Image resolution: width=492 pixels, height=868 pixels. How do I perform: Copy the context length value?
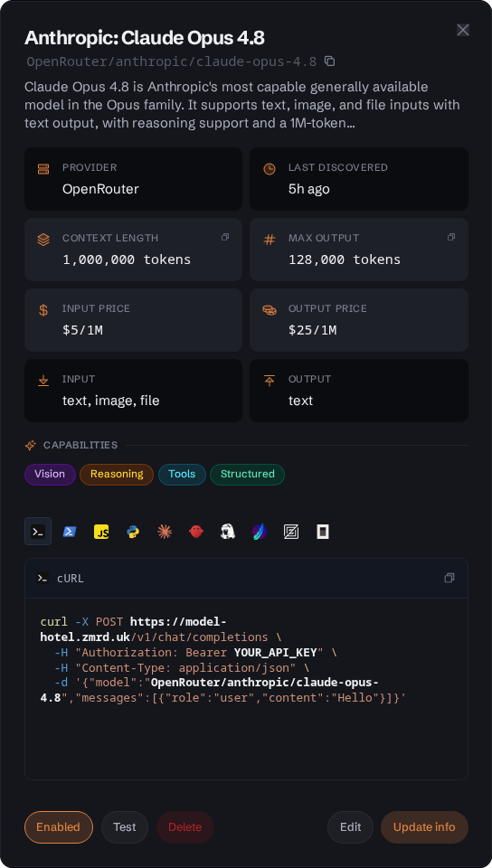pos(225,237)
